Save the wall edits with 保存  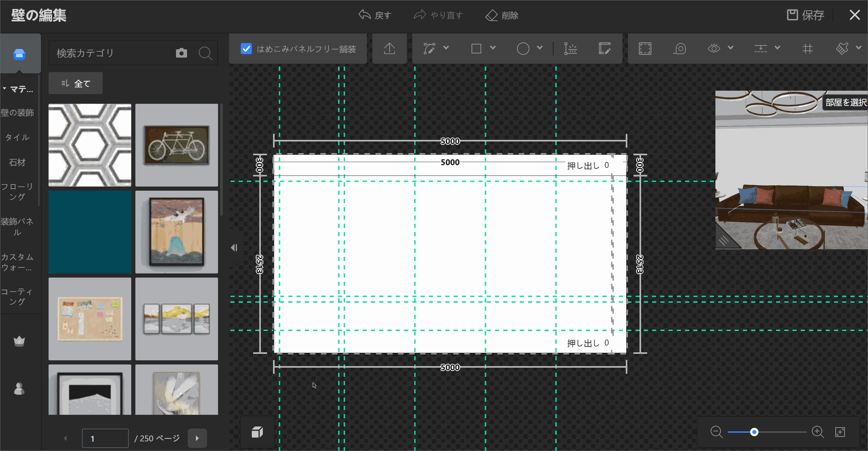pyautogui.click(x=805, y=15)
